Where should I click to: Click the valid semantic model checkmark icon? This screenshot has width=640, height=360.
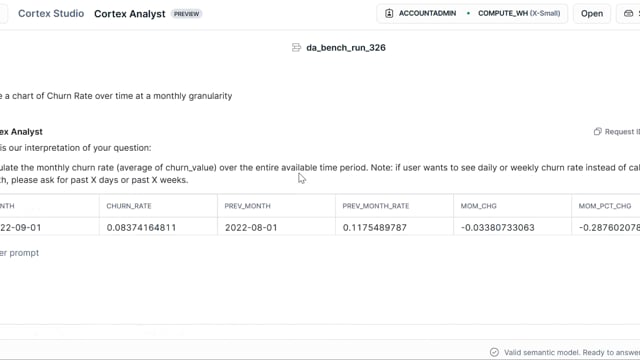(x=494, y=352)
